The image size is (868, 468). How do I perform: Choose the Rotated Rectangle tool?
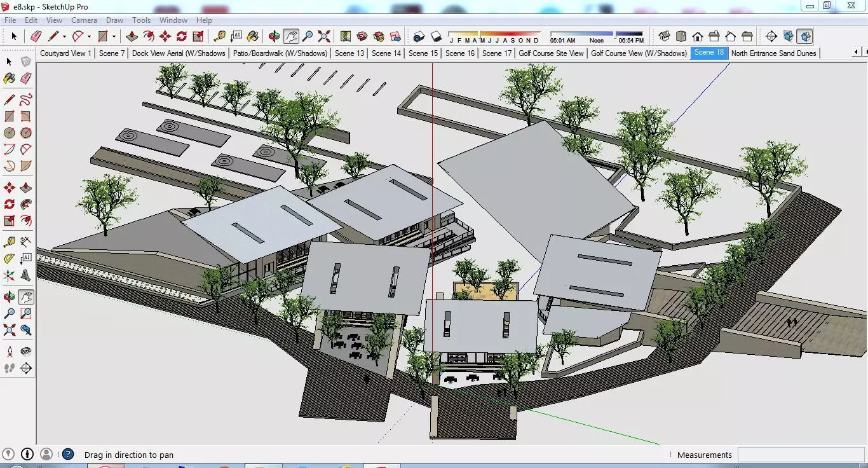[25, 116]
